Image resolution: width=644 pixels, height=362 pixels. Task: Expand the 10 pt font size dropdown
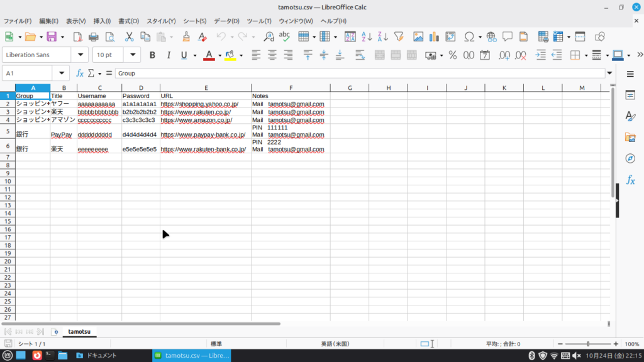pos(133,55)
